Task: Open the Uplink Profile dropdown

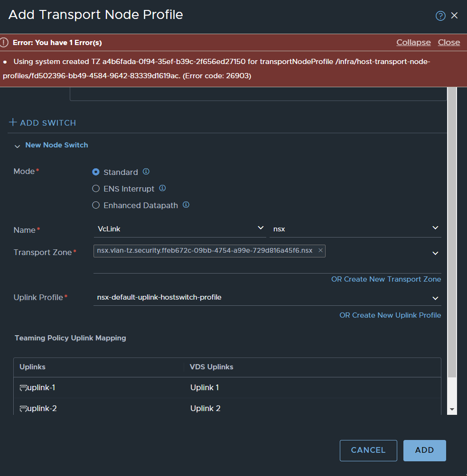Action: 267,298
